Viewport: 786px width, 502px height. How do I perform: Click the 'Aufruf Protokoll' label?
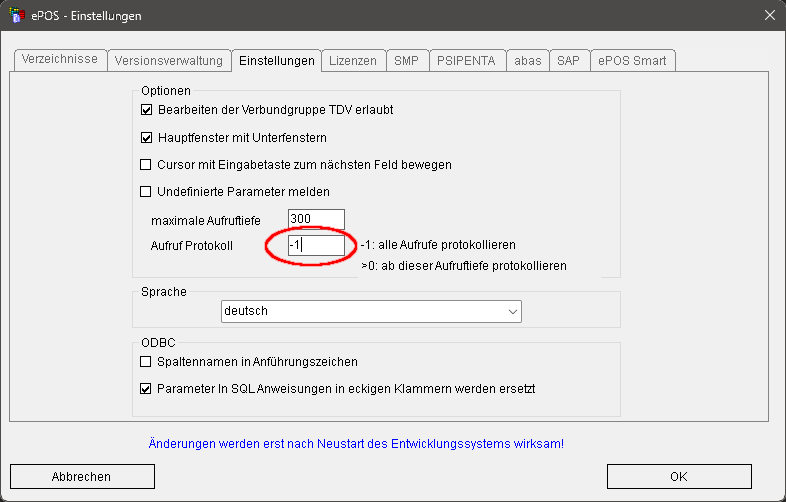(191, 246)
